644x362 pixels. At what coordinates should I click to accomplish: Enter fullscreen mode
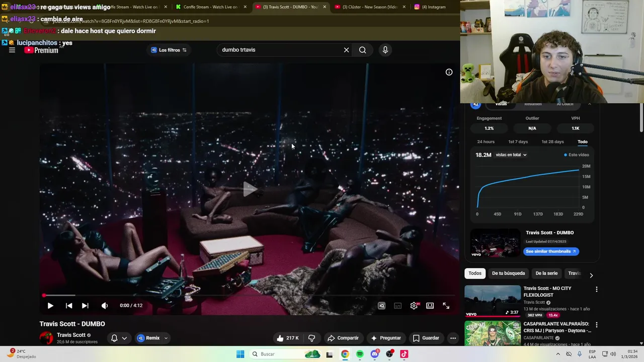tap(446, 306)
